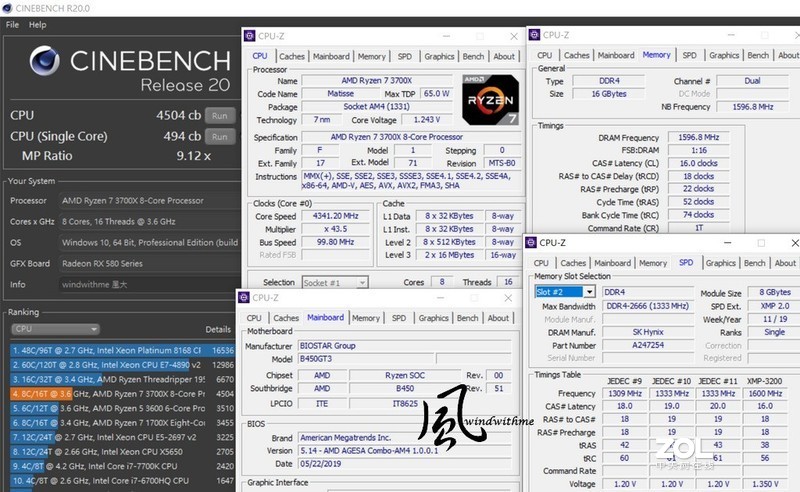The width and height of the screenshot is (800, 492).
Task: Click the XMP-3200 frequency 1600 MHz cell
Action: pyautogui.click(x=765, y=393)
